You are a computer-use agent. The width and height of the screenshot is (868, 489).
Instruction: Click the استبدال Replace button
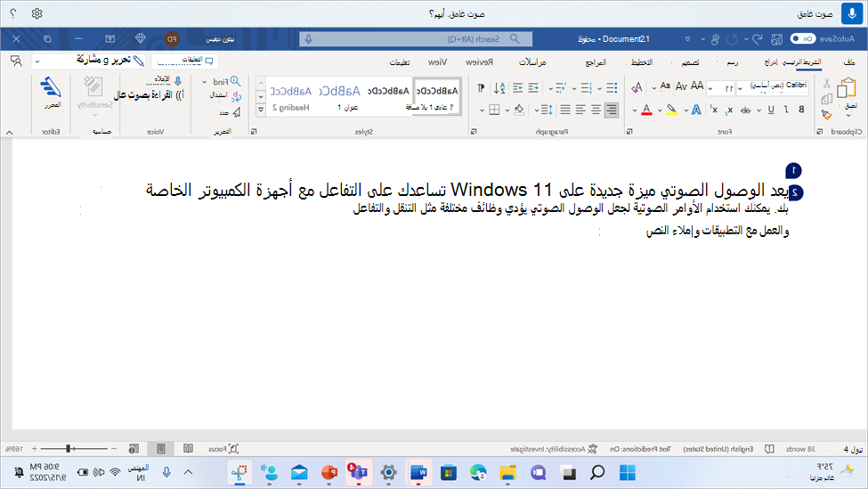(x=224, y=96)
